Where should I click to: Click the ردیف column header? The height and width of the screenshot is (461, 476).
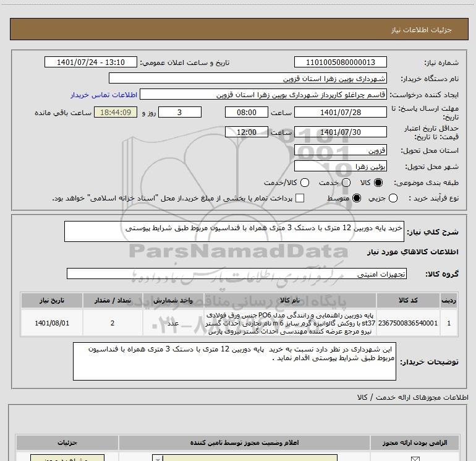pos(449,301)
